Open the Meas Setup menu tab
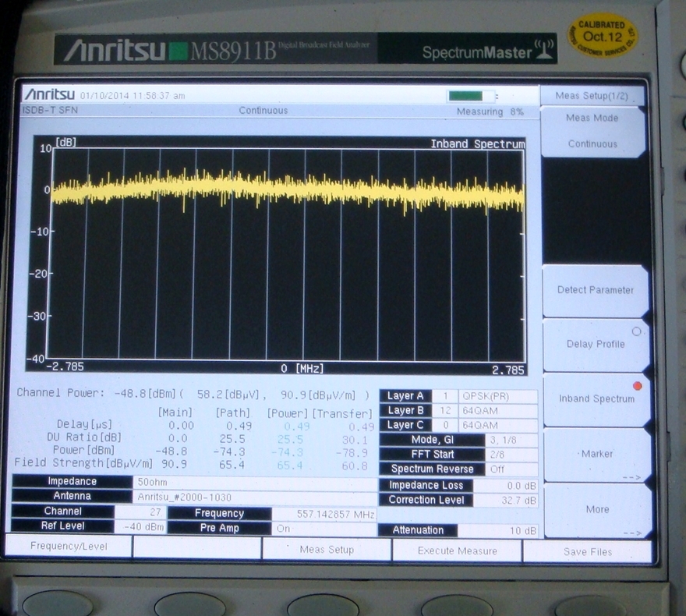686x616 pixels. coord(327,550)
